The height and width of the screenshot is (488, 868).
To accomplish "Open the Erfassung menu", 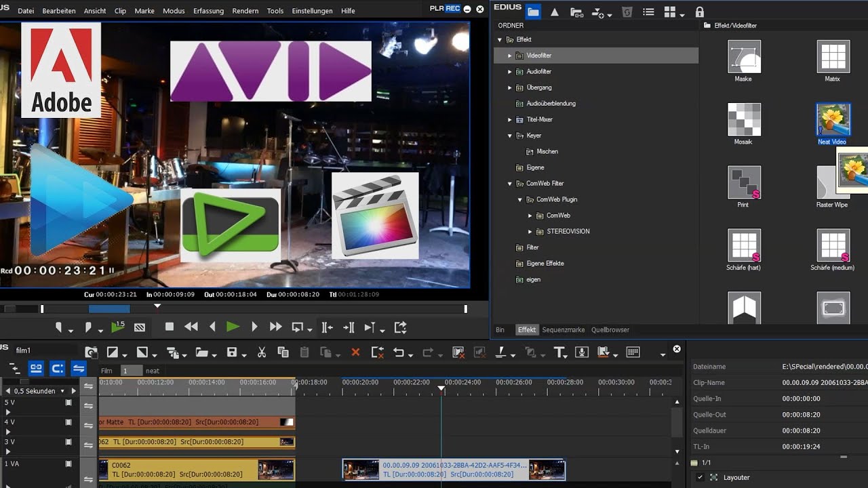I will tap(208, 11).
